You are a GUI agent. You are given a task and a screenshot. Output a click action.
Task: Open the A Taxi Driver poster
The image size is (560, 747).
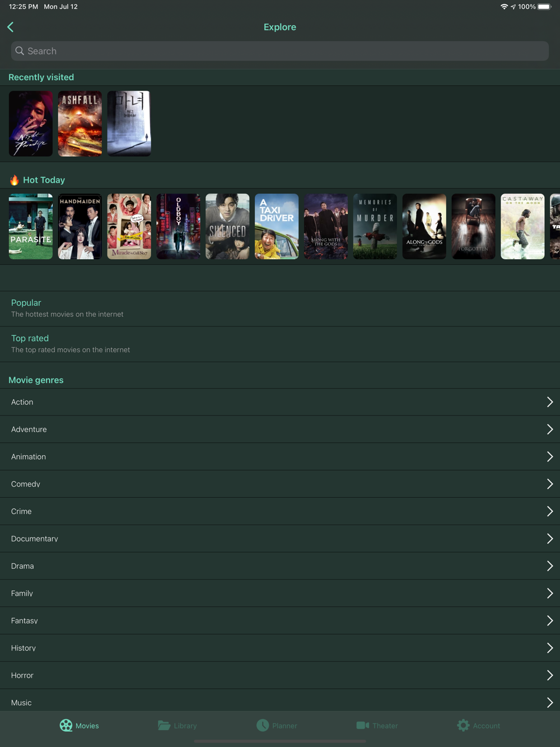coord(277,226)
